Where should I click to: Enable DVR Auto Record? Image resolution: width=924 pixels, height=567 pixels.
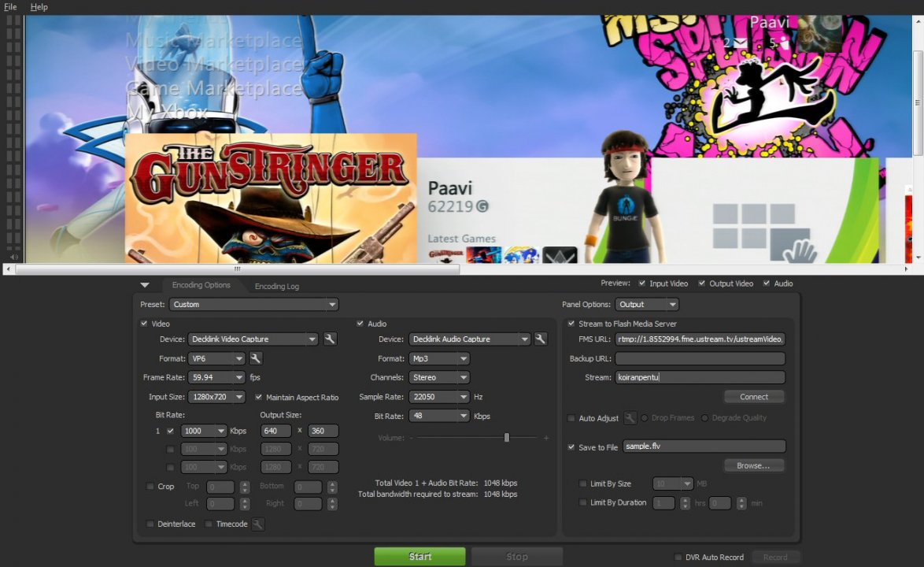pos(678,557)
